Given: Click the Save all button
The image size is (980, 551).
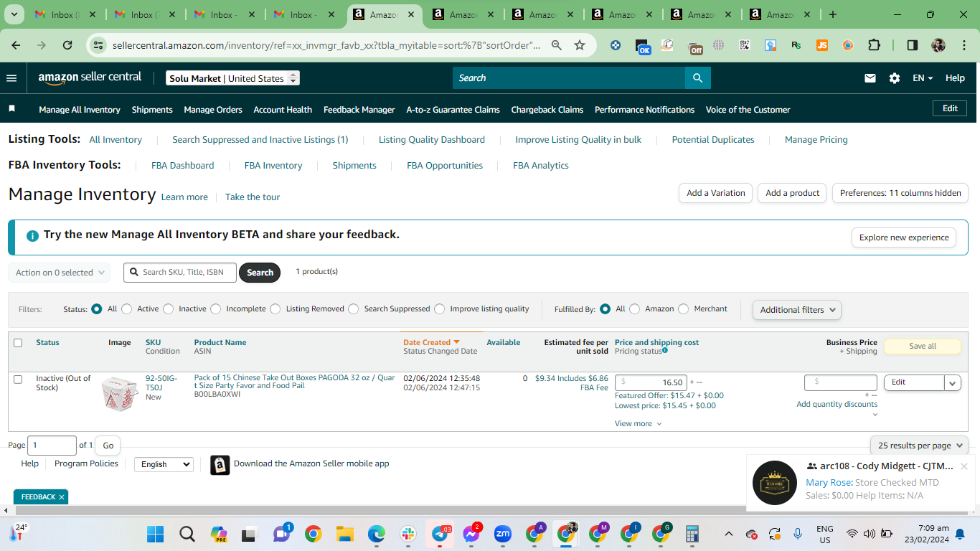Looking at the screenshot, I should 923,346.
